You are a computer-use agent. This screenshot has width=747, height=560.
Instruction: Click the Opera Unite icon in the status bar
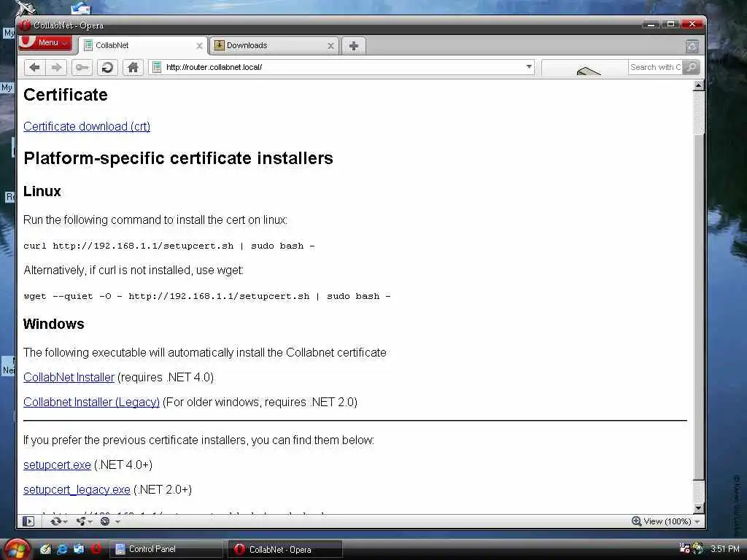[x=81, y=521]
